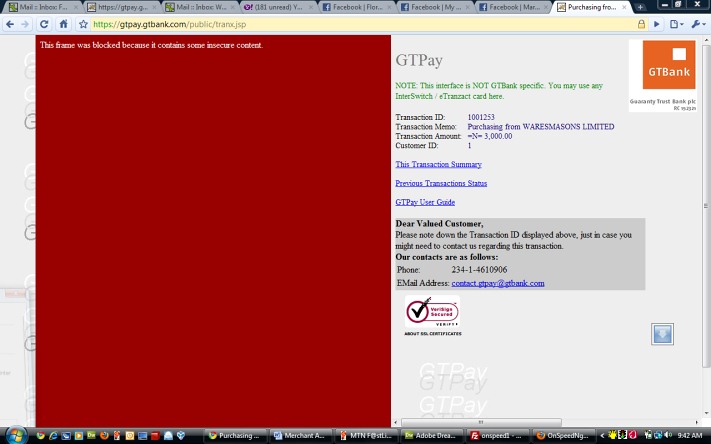Launch the media player quick launch icon
The image size is (711, 444).
[78, 435]
